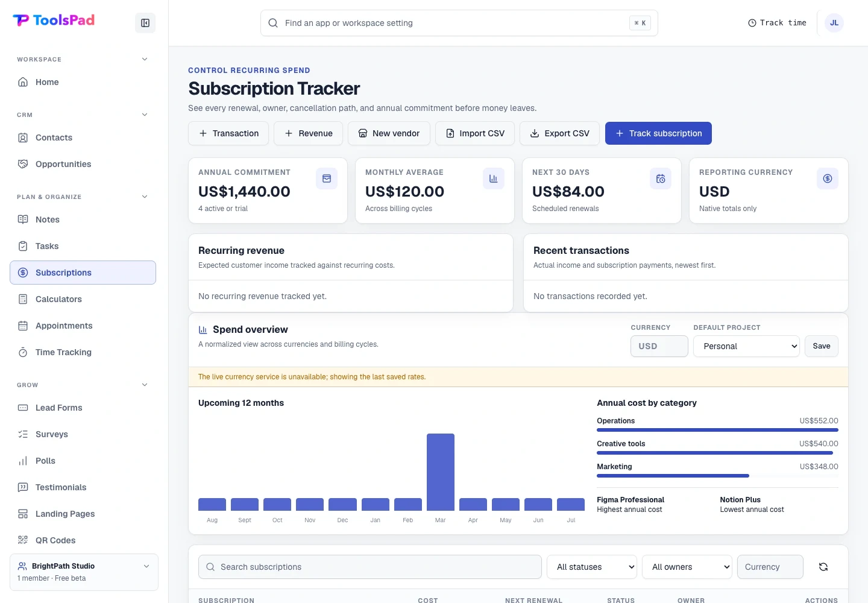
Task: Select the Subscriptions sidebar item
Action: (x=83, y=273)
